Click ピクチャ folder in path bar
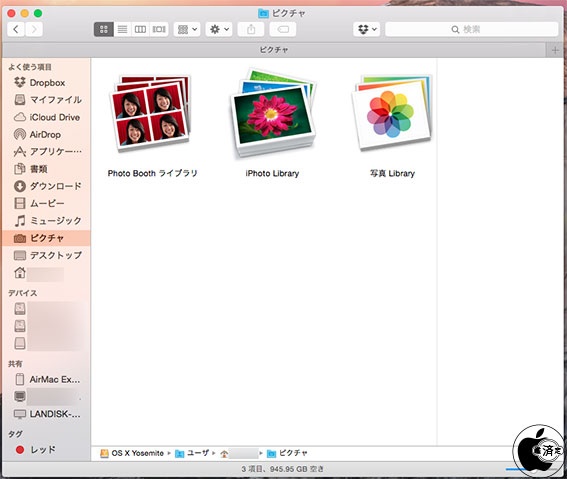 click(287, 453)
